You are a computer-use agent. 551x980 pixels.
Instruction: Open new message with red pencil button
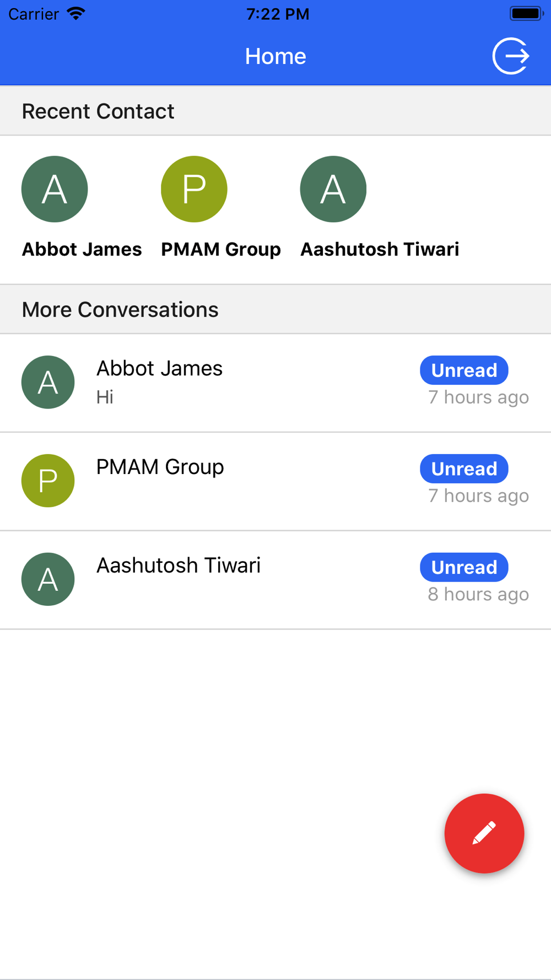[x=484, y=833]
